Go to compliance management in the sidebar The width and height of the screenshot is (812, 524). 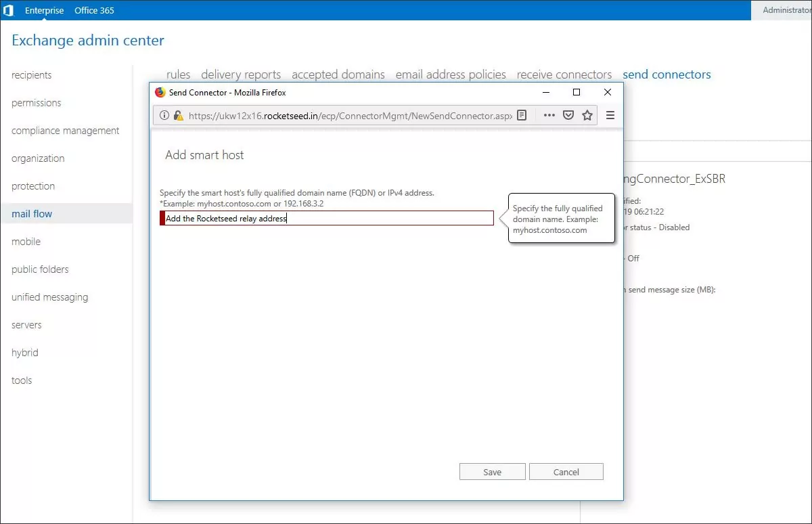pos(66,131)
